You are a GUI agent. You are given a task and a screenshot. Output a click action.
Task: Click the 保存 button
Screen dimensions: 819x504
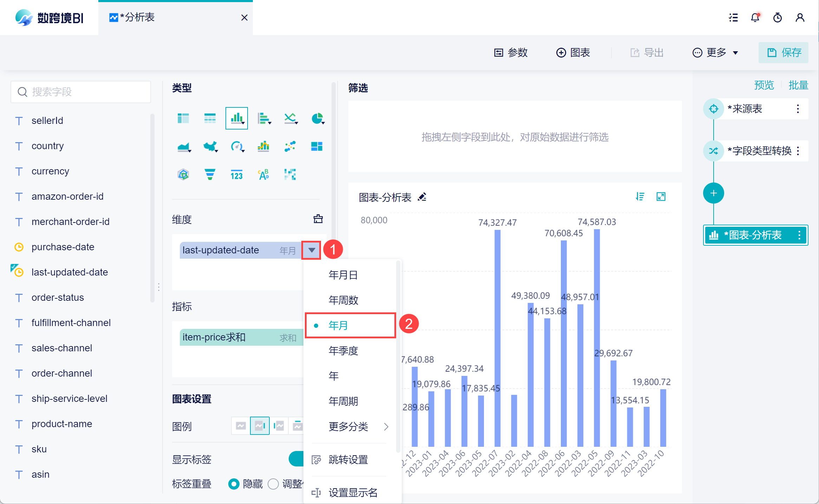(784, 53)
